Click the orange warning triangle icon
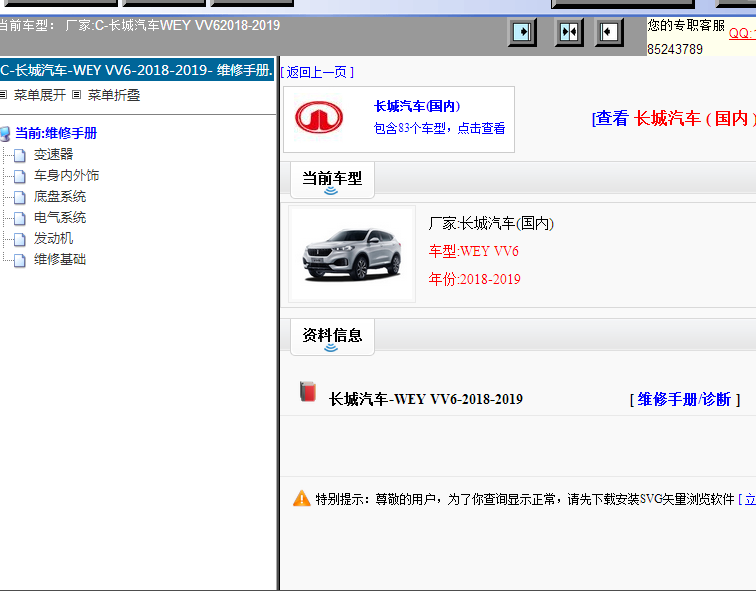 point(302,498)
